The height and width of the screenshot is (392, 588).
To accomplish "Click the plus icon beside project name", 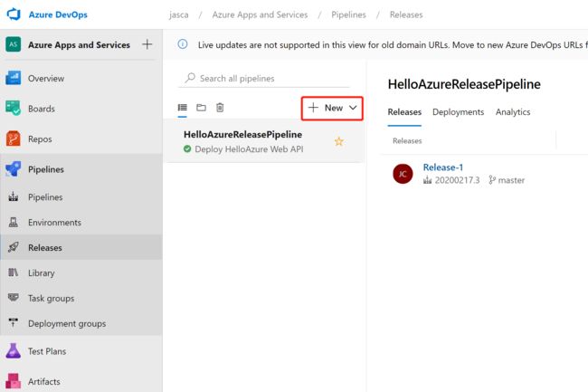I will pyautogui.click(x=147, y=44).
